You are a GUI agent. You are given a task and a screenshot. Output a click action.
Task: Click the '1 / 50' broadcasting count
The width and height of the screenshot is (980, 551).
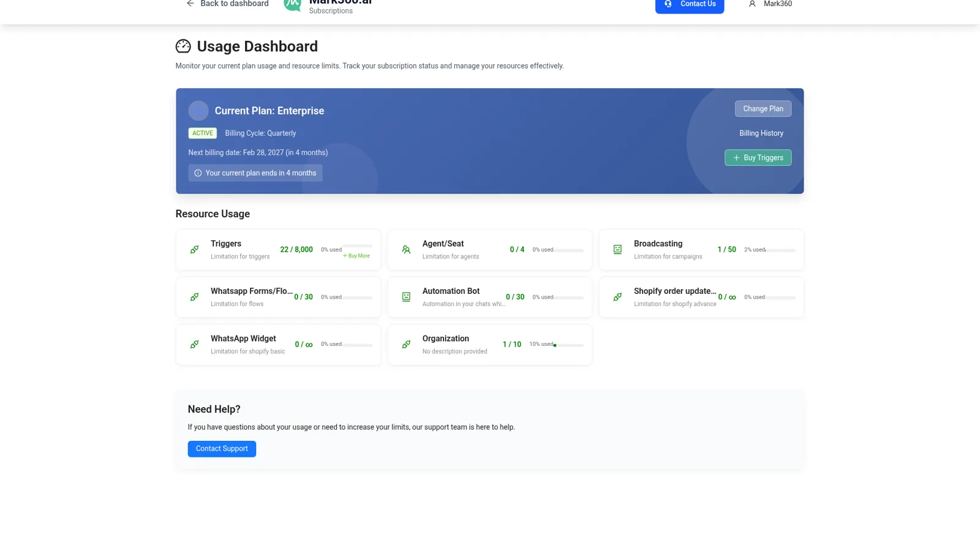[727, 250]
